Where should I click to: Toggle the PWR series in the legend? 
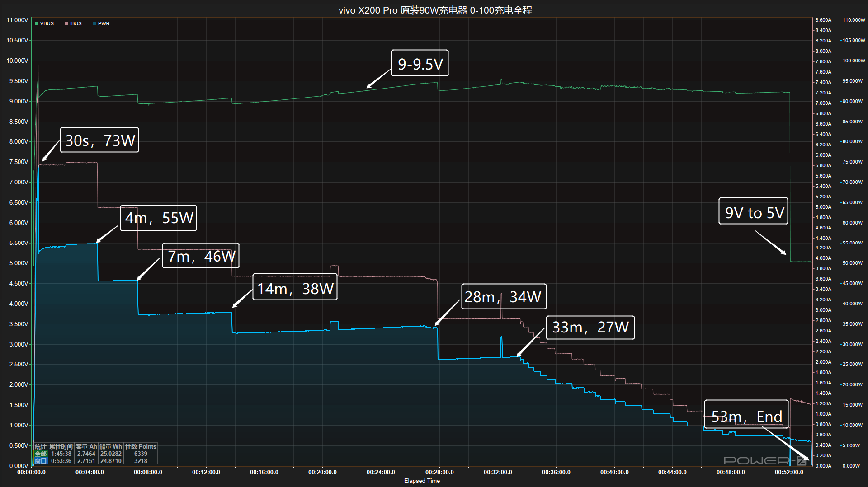coord(101,23)
